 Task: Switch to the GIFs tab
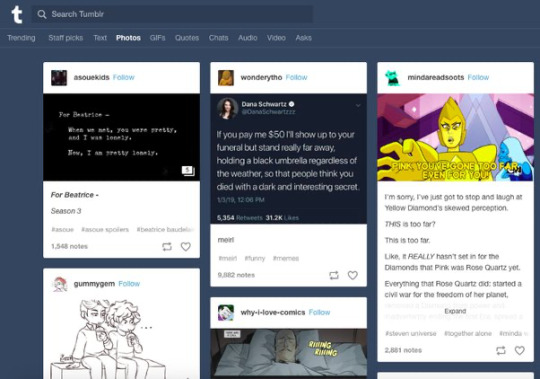(157, 38)
